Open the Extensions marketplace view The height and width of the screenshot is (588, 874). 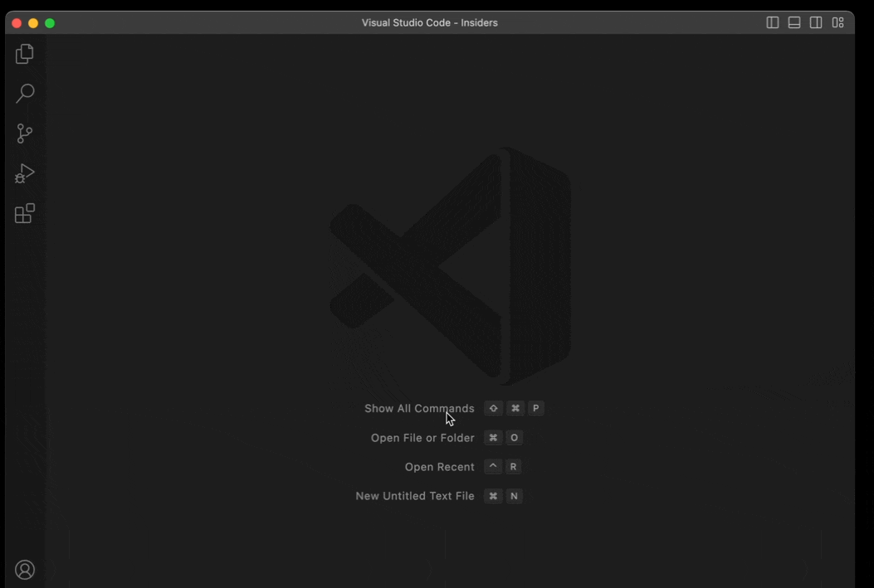point(24,213)
